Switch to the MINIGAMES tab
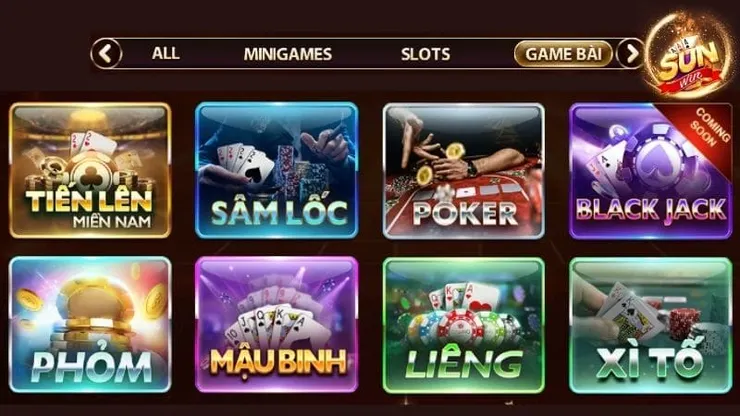The image size is (740, 416). pyautogui.click(x=288, y=54)
